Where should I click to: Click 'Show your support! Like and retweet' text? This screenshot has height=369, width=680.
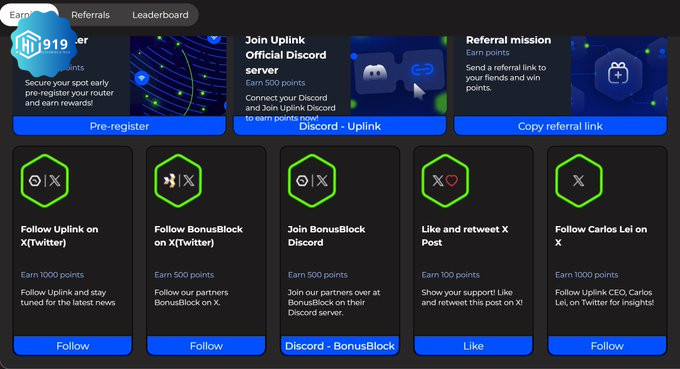click(472, 297)
